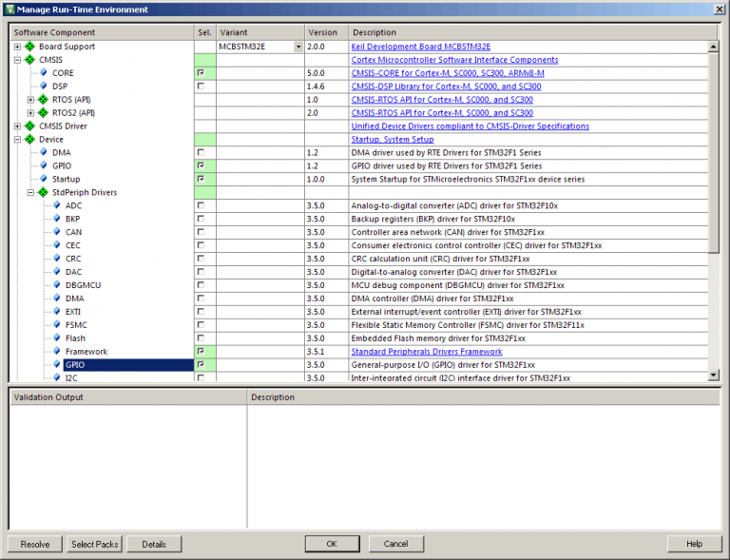Click the blue icon next to CORE
The height and width of the screenshot is (560, 730).
(x=43, y=73)
